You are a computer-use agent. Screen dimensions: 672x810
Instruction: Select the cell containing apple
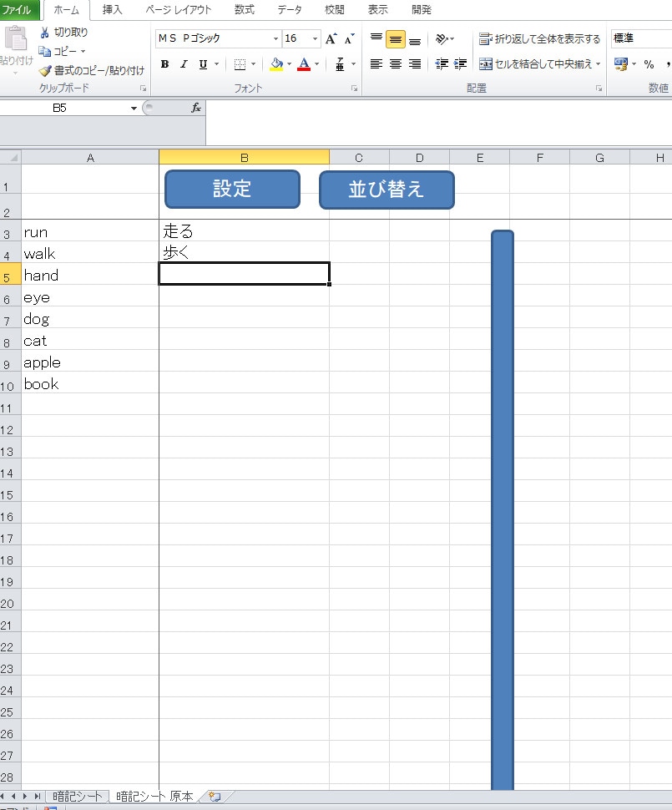(90, 361)
